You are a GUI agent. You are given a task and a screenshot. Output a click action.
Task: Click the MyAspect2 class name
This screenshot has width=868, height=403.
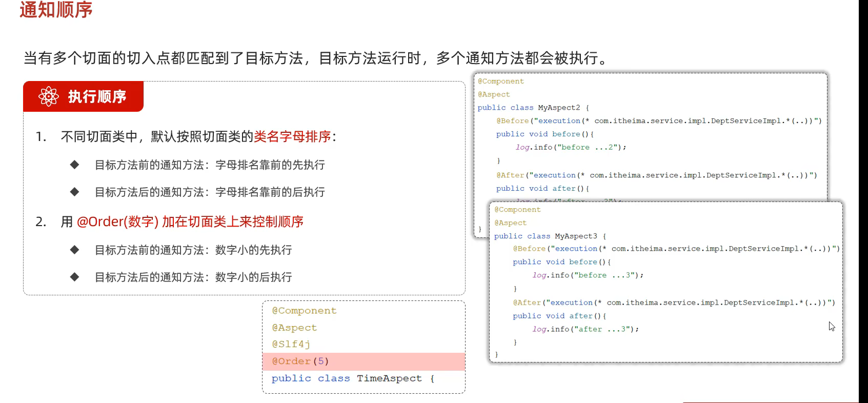(559, 108)
